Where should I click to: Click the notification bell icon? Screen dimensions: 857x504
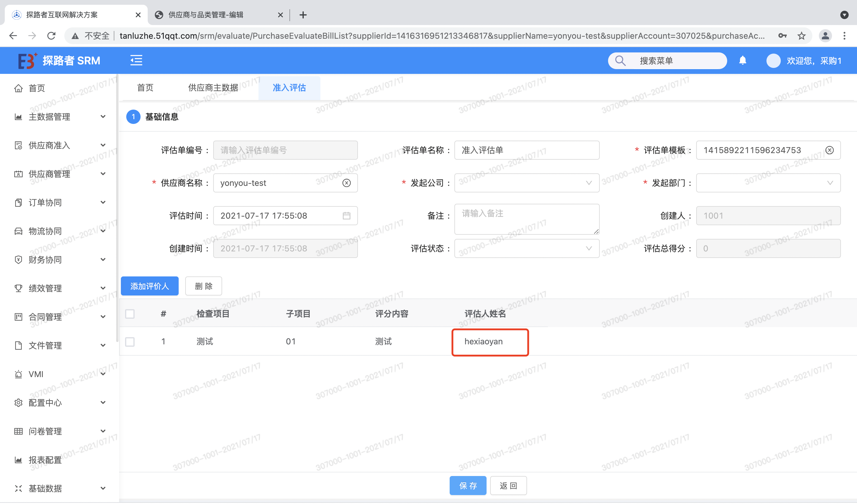coord(742,60)
